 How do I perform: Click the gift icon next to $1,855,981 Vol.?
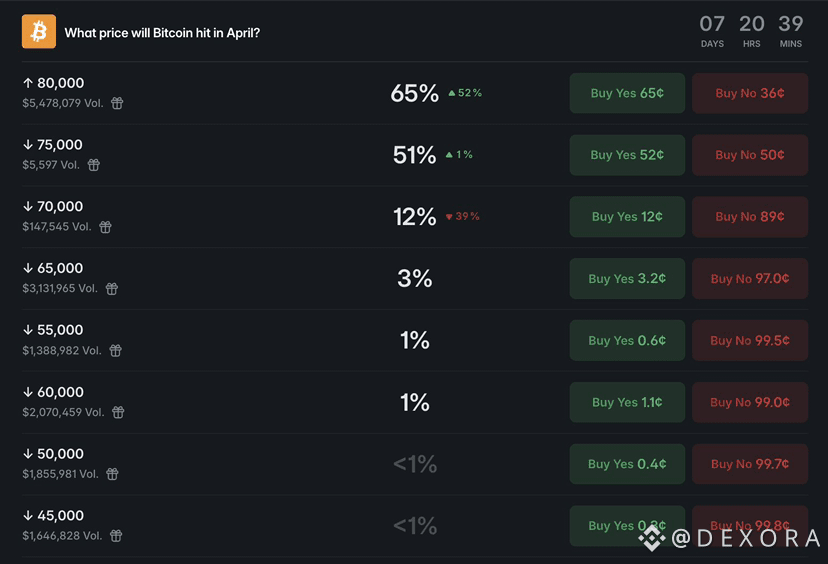tap(112, 474)
